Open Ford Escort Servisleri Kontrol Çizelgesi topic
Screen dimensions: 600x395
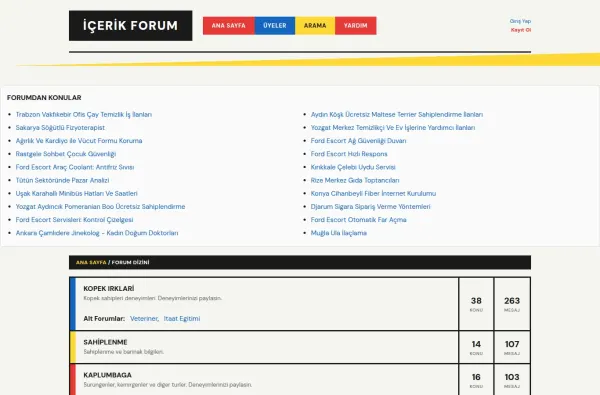tap(75, 220)
